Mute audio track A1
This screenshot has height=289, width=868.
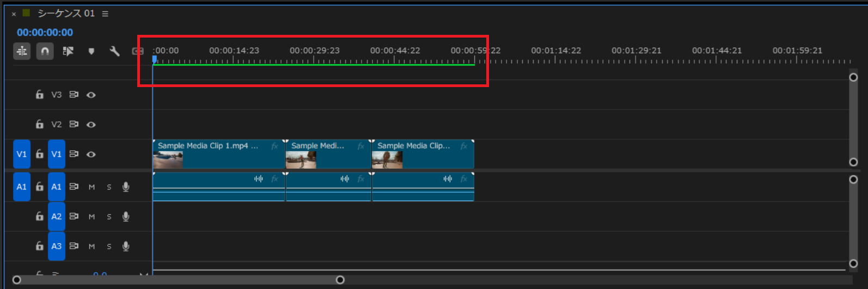pyautogui.click(x=91, y=187)
